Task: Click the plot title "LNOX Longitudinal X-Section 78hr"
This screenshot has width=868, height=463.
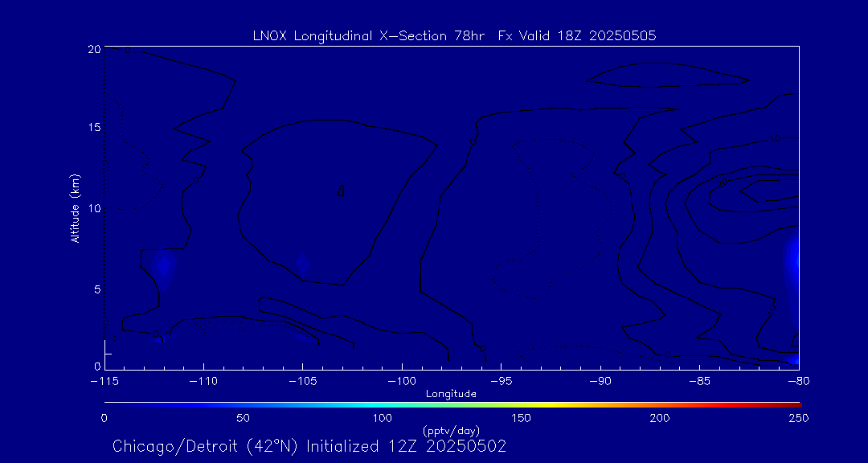Action: pos(368,36)
